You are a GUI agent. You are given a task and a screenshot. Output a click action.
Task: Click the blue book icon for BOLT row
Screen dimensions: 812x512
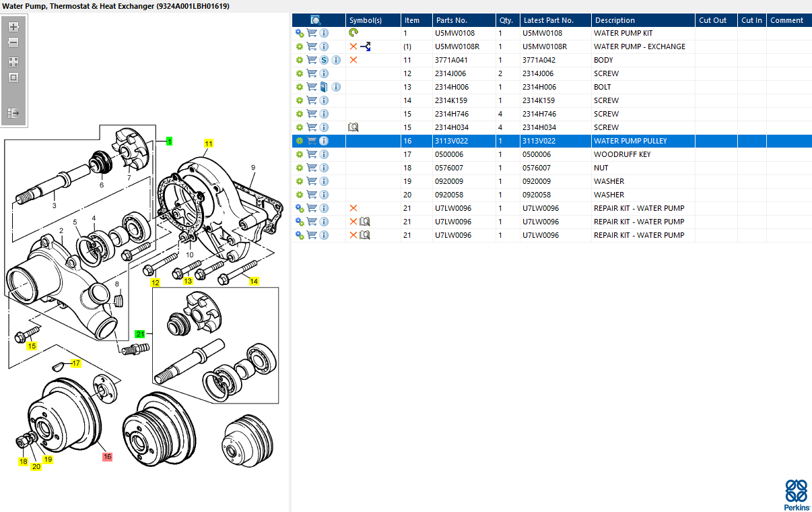[324, 87]
